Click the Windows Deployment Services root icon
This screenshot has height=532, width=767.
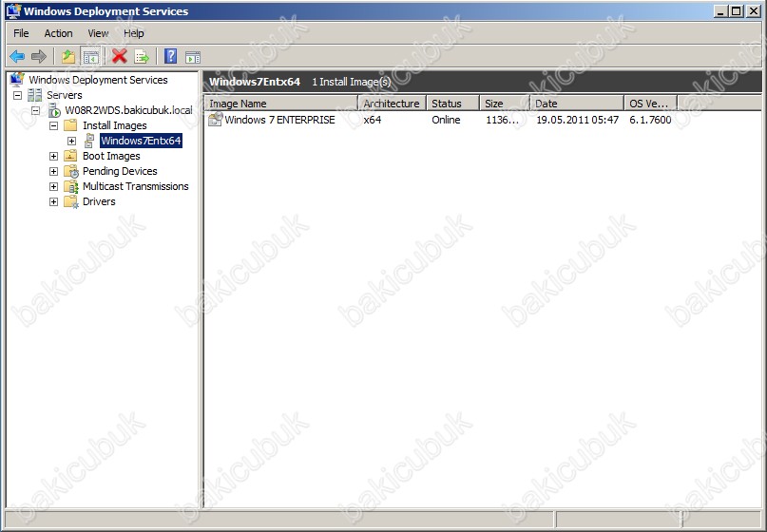(x=16, y=79)
